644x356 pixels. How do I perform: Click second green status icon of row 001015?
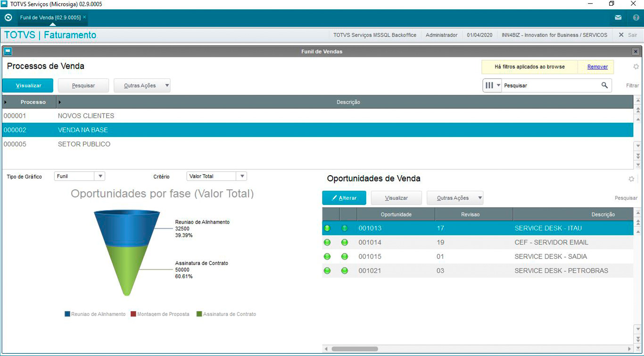345,257
